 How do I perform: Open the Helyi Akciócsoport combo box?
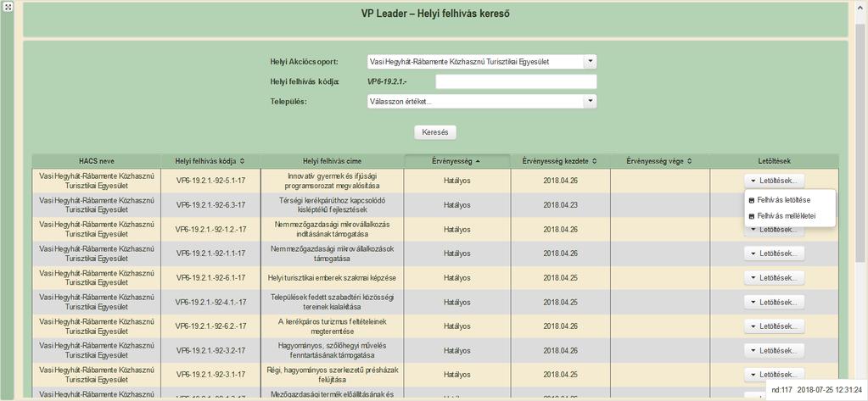pyautogui.click(x=481, y=61)
